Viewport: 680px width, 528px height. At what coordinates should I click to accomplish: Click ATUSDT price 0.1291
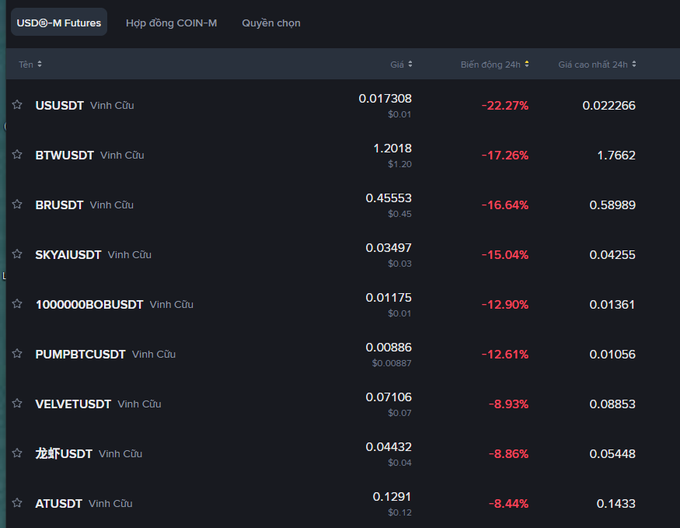(x=392, y=497)
